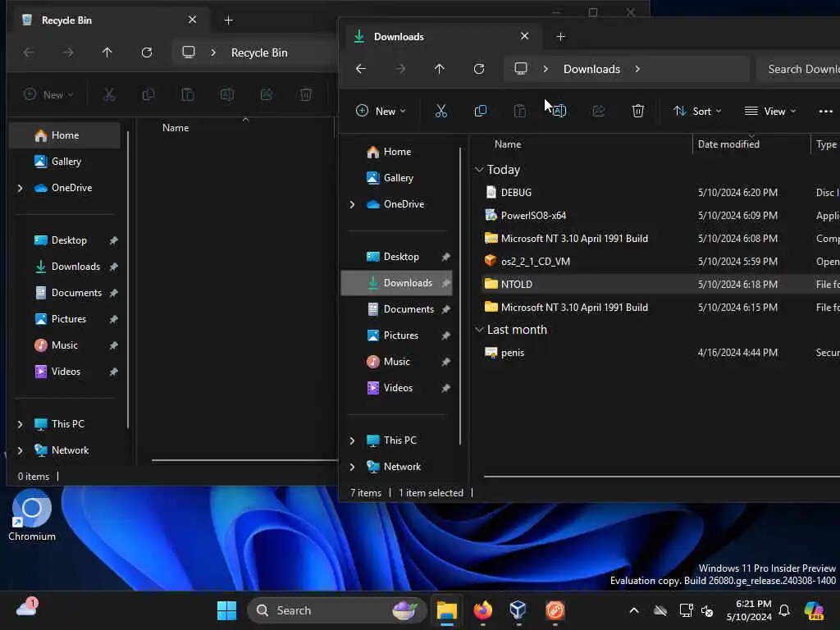The width and height of the screenshot is (840, 630).
Task: Add new tab in Downloads window
Action: tap(560, 36)
